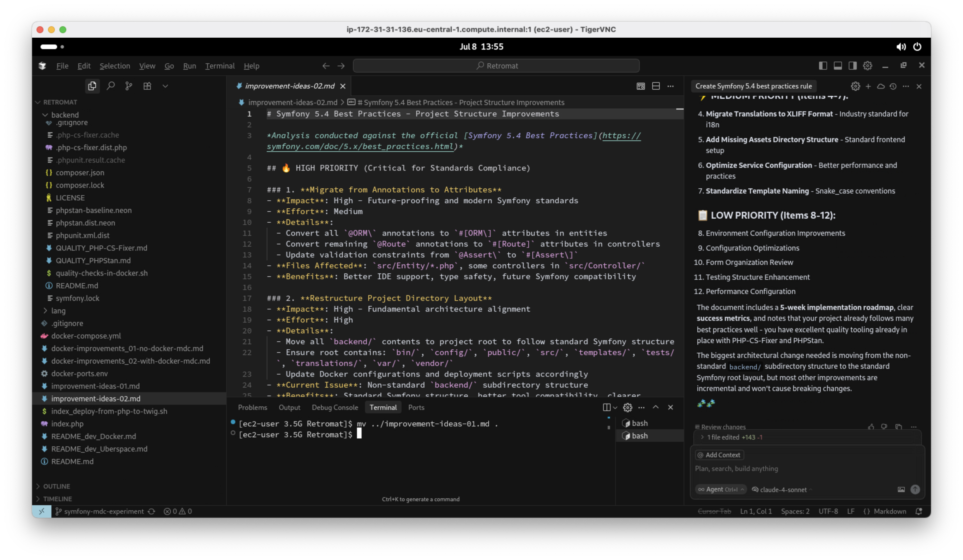Viewport: 963px width, 560px height.
Task: Expand the OUTLINE section
Action: 56,486
